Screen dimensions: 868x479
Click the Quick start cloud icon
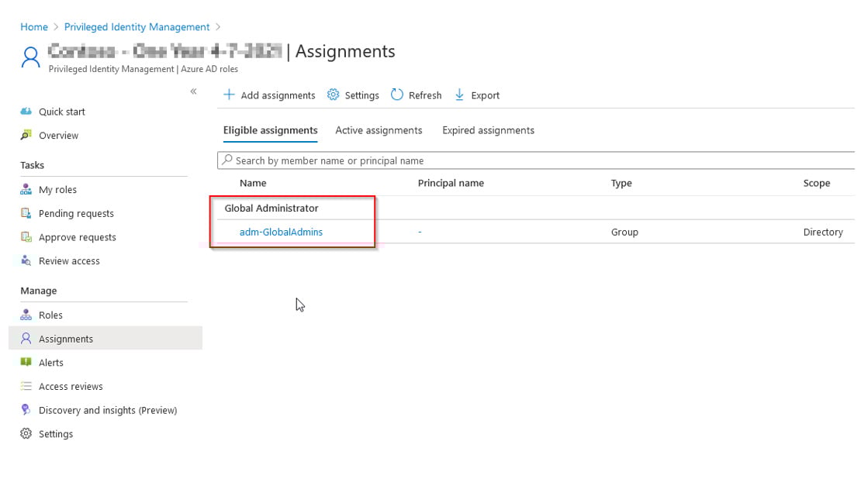[26, 111]
